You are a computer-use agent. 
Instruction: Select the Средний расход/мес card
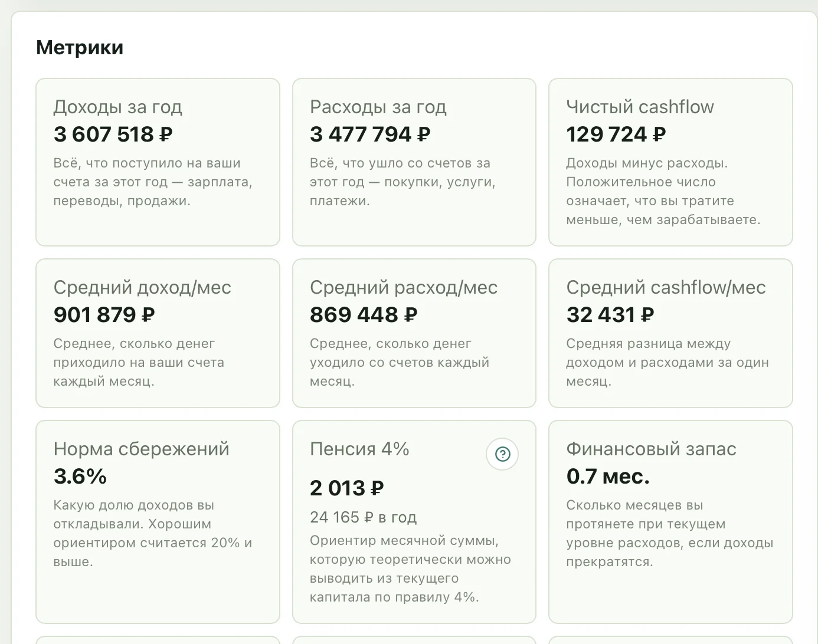click(414, 333)
